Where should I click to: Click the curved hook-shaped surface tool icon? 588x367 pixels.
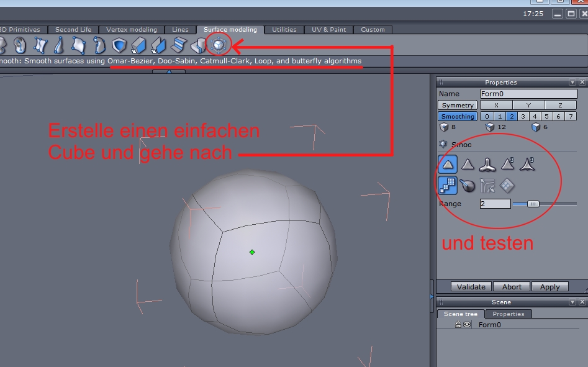(x=99, y=45)
